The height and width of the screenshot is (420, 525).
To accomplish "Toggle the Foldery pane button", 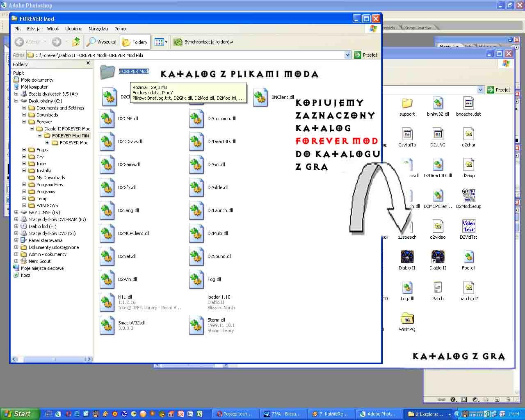I will pos(135,42).
